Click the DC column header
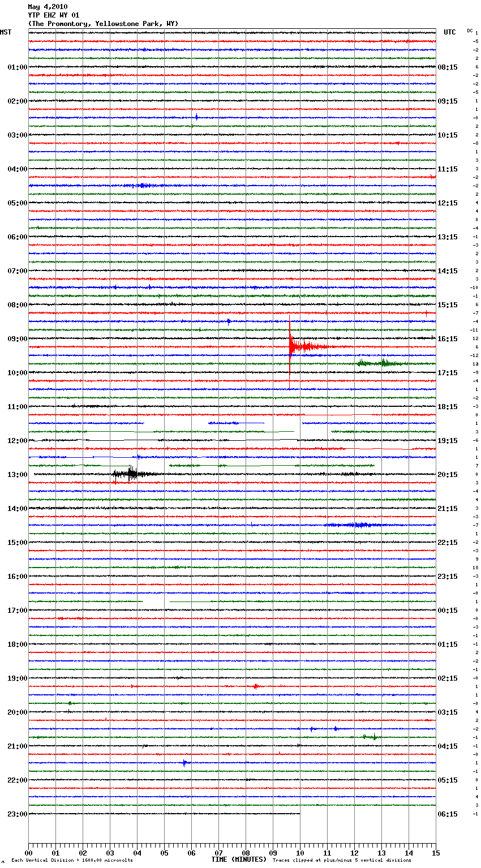This screenshot has height=868, width=481. click(470, 31)
